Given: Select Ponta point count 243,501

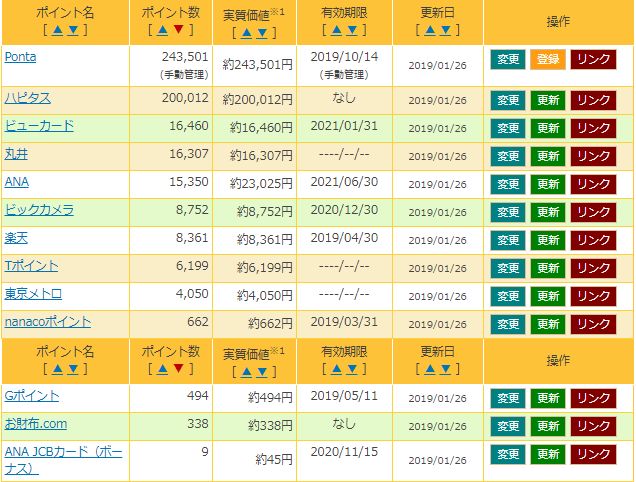Looking at the screenshot, I should point(185,57).
